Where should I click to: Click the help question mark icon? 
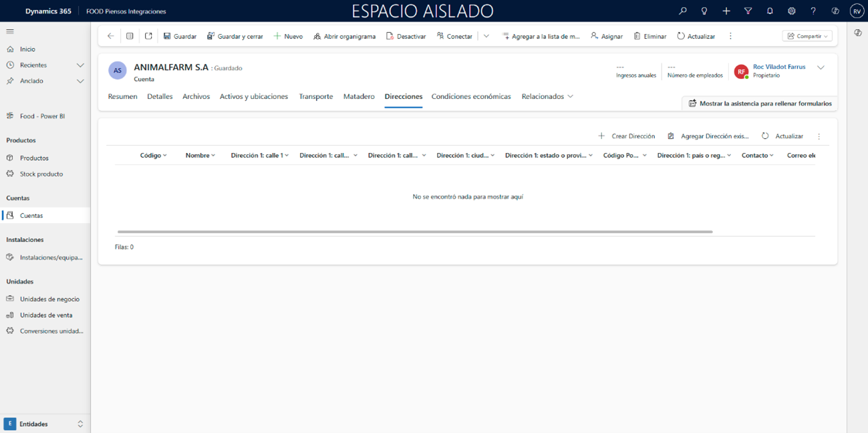pyautogui.click(x=813, y=11)
